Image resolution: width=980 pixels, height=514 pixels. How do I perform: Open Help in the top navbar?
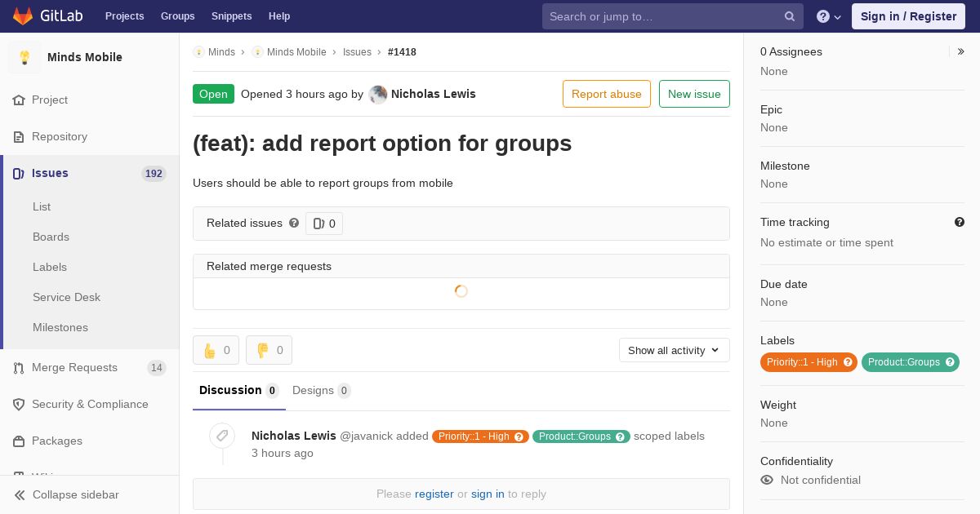[279, 16]
